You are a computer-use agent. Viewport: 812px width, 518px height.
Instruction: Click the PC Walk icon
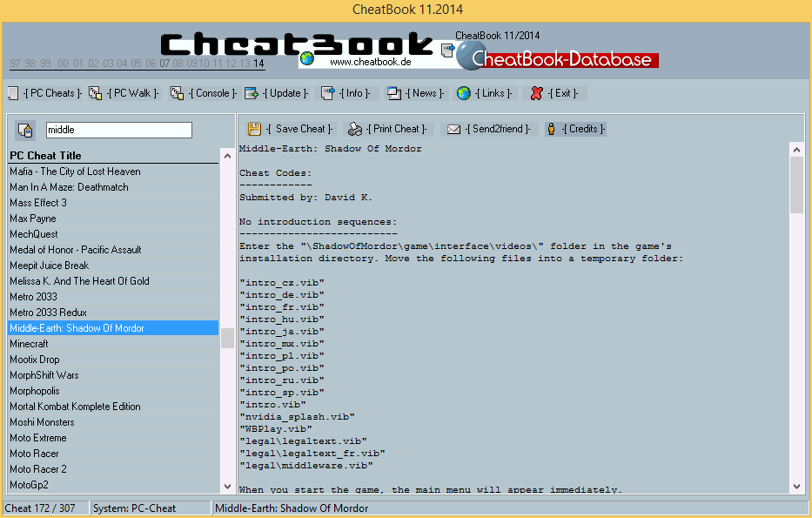tap(95, 93)
